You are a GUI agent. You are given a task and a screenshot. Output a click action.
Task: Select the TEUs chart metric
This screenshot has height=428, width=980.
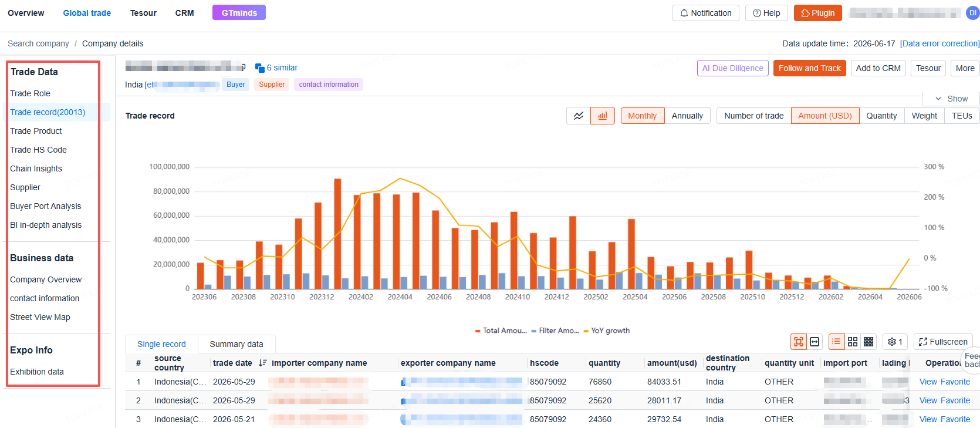(x=962, y=116)
